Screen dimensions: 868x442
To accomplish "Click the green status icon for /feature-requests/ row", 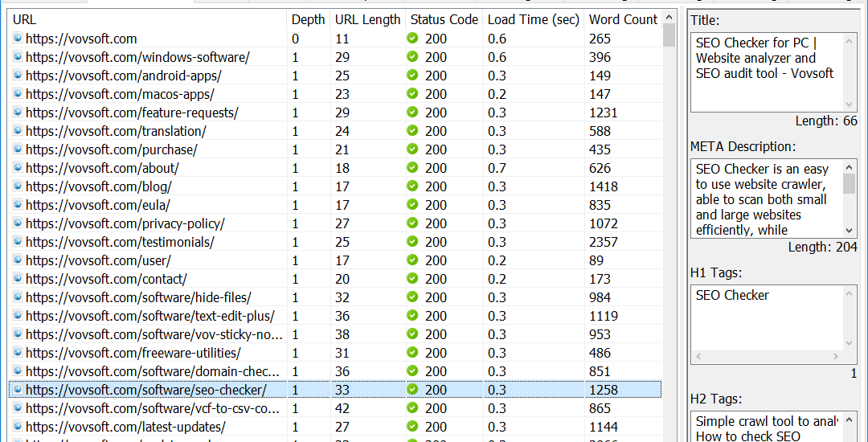I will (x=412, y=113).
